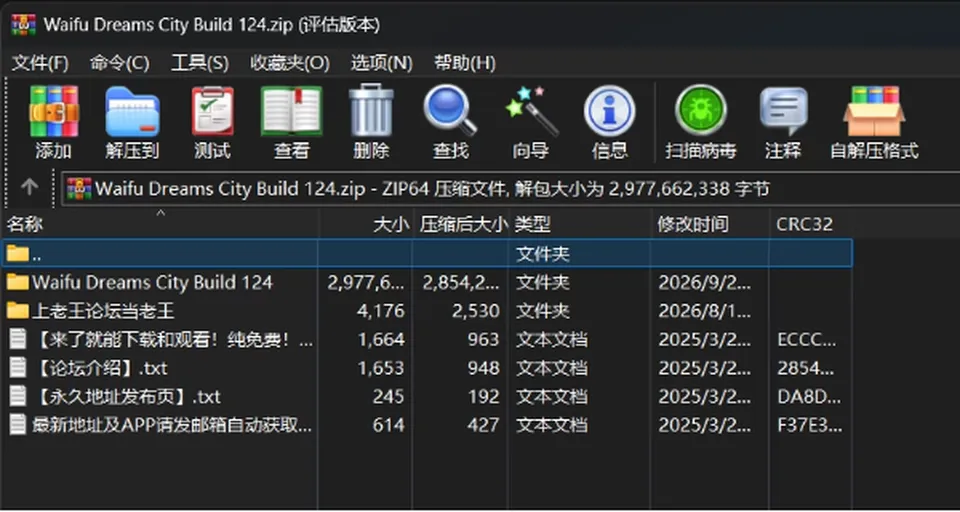The width and height of the screenshot is (960, 512).
Task: Open the 向导 (Wizard) wand icon
Action: (531, 111)
